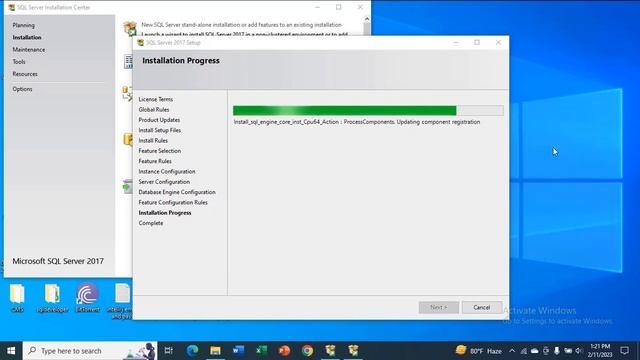Open Microsoft Edge from the taskbar
Image resolution: width=640 pixels, height=360 pixels.
pyautogui.click(x=192, y=351)
